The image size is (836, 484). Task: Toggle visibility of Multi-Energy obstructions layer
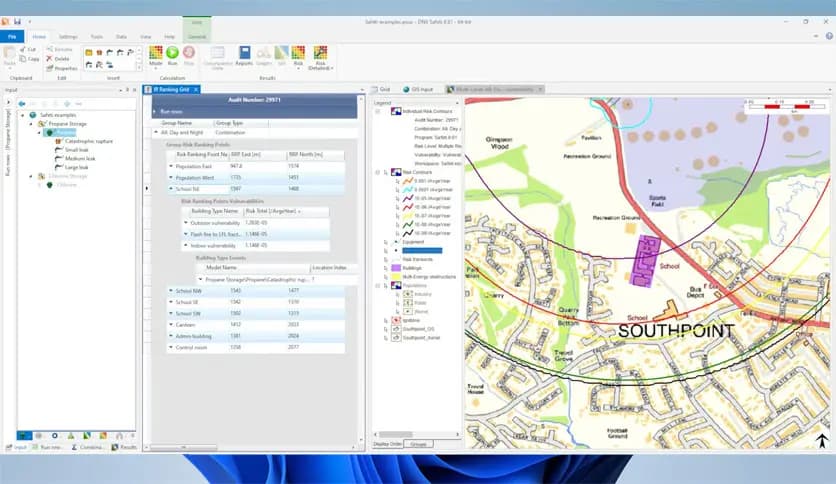[386, 277]
